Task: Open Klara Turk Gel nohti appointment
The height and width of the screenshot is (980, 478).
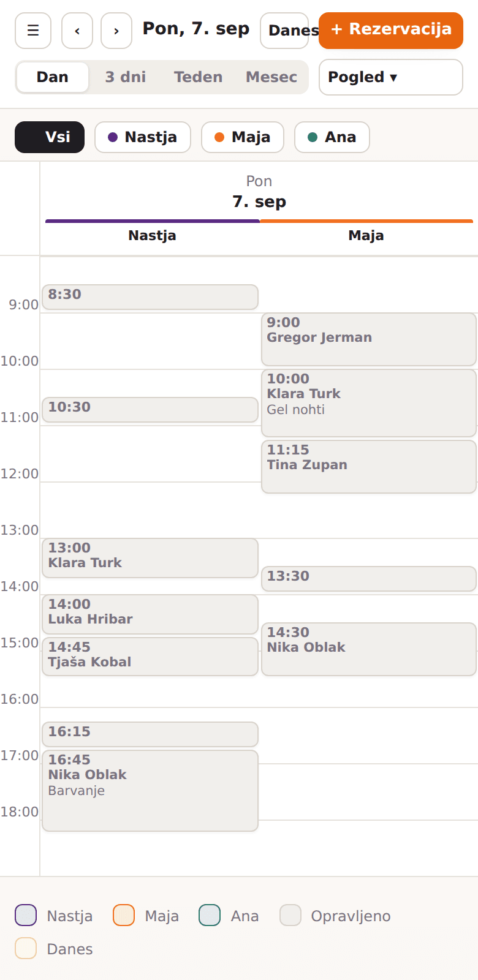Action: pyautogui.click(x=369, y=403)
